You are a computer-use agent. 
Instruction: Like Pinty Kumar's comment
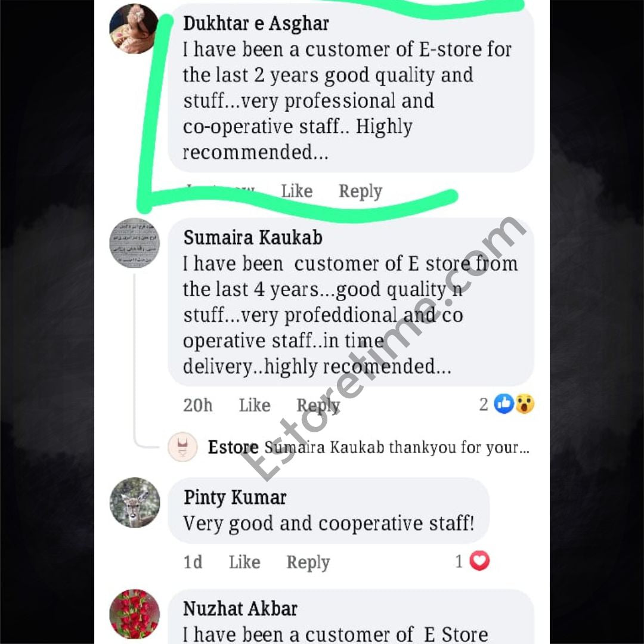244,562
